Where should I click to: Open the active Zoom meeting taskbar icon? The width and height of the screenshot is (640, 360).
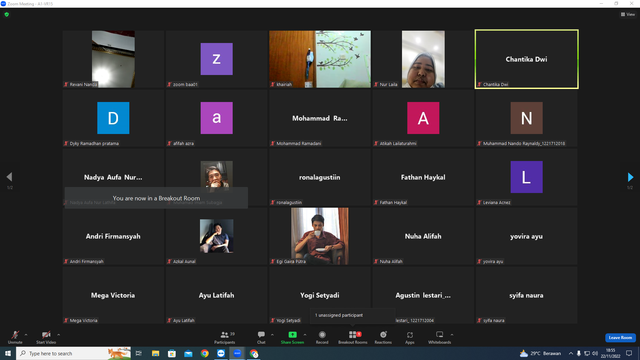(237, 353)
